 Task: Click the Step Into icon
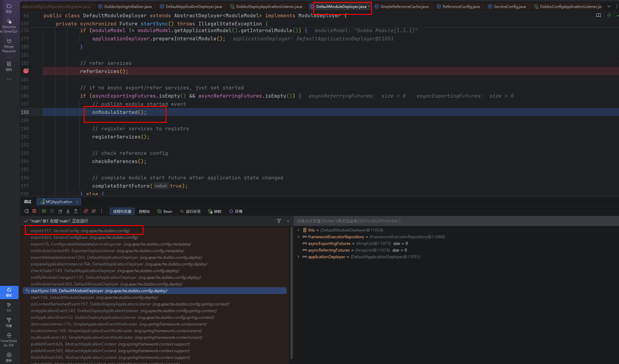click(x=68, y=211)
